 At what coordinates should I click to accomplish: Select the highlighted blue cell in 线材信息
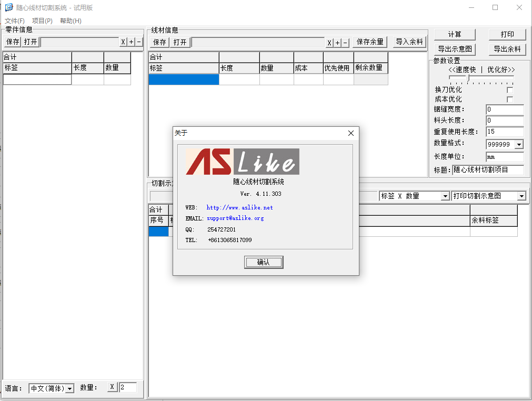click(x=184, y=79)
